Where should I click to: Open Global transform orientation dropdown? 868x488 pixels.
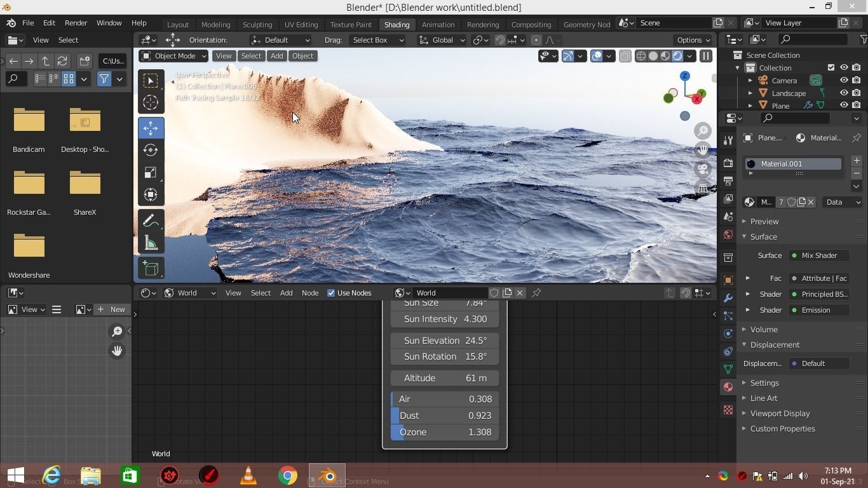443,40
